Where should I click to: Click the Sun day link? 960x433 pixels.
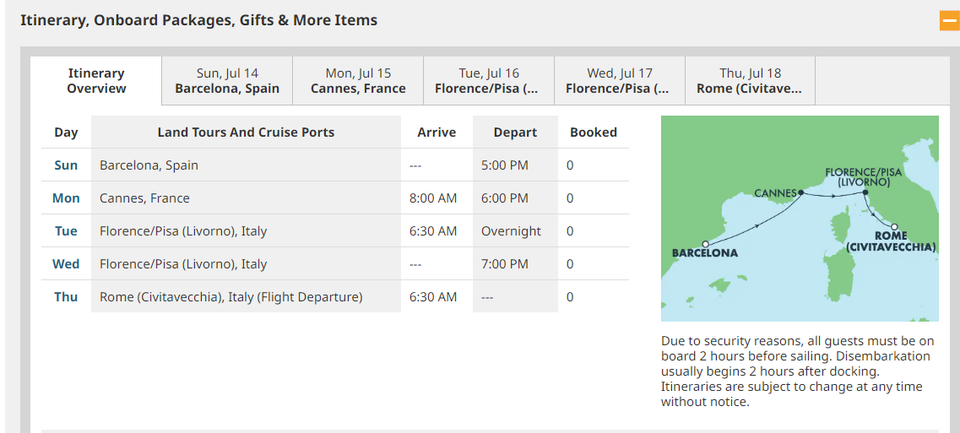[x=66, y=165]
